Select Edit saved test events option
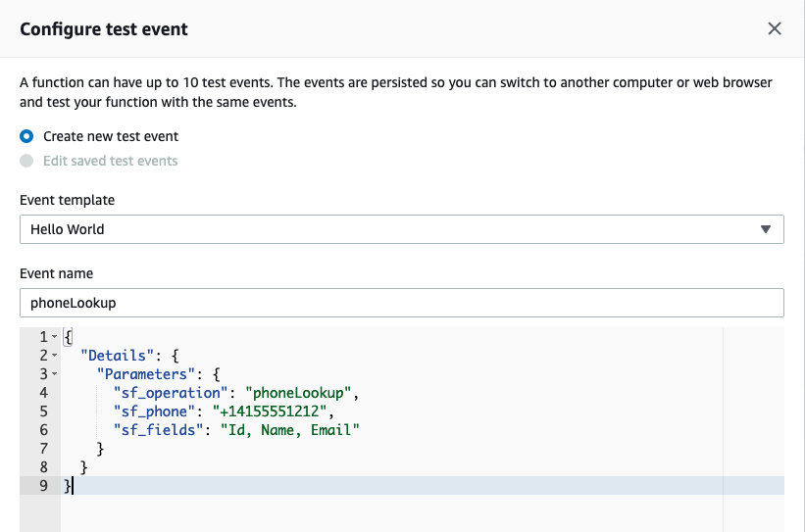 pyautogui.click(x=26, y=161)
